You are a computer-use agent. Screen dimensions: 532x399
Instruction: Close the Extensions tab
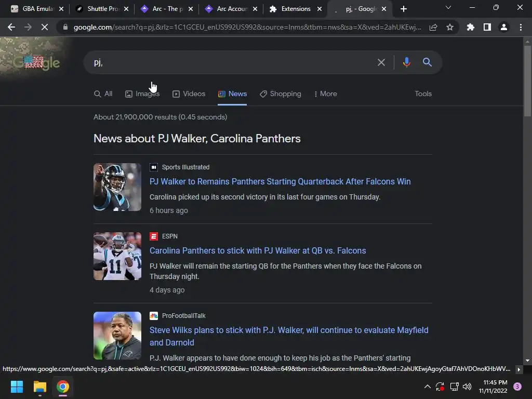[x=320, y=9]
